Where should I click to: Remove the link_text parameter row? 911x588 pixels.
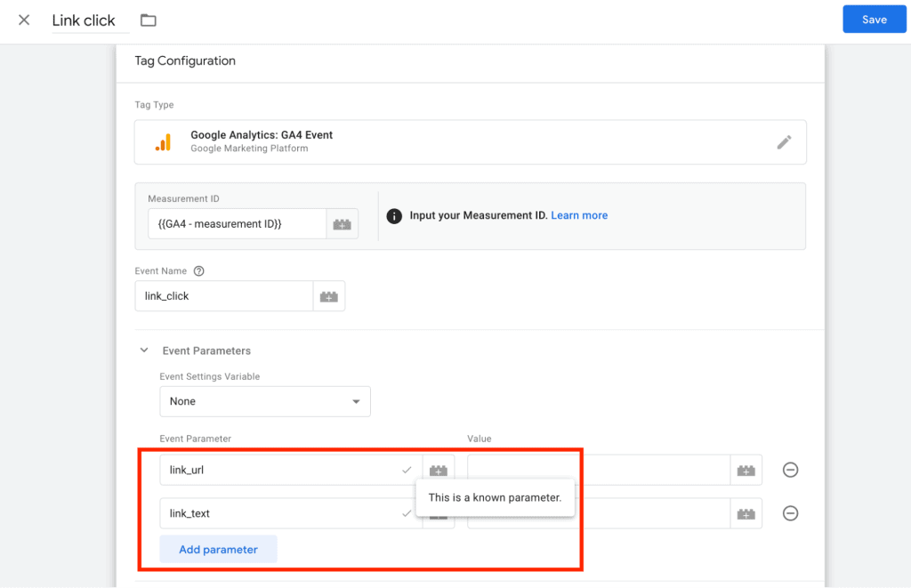(790, 513)
